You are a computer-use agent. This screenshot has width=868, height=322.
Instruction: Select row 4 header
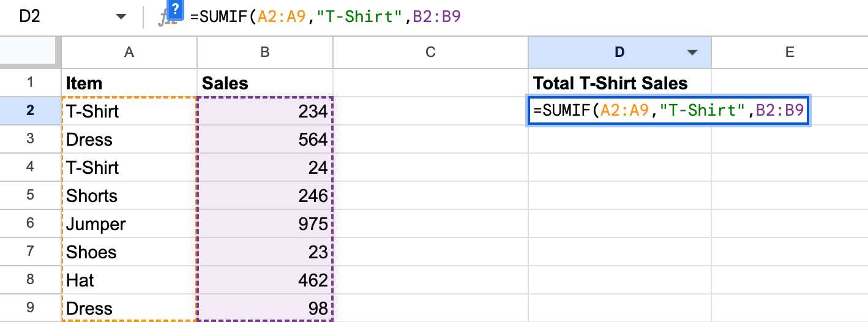coord(31,167)
